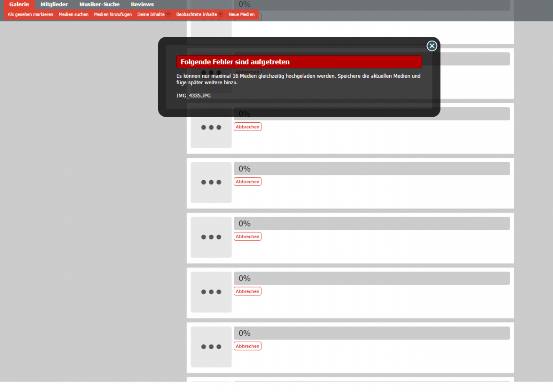This screenshot has width=553, height=392.
Task: Click the three-dot thumbnail in the bottommost full upload row
Action: pos(211,347)
